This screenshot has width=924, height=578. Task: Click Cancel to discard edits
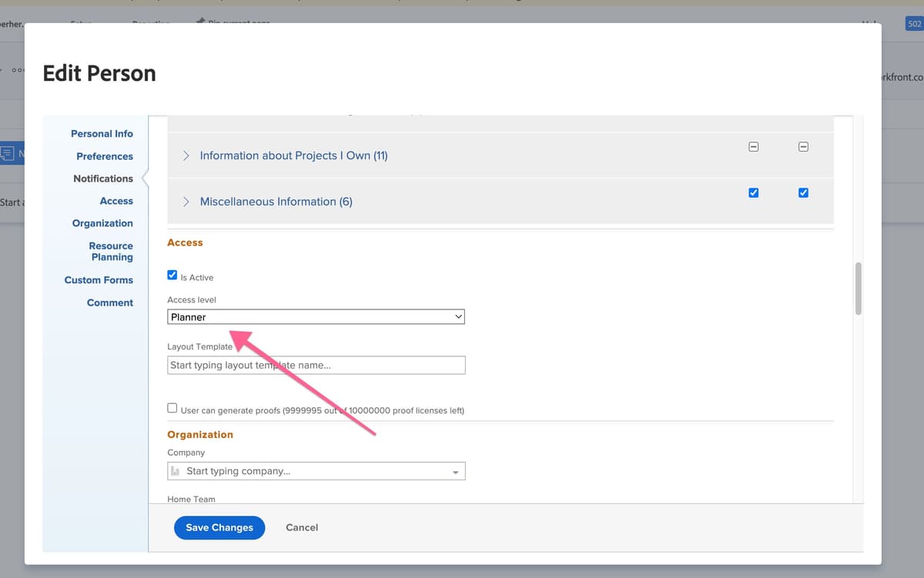pos(301,527)
